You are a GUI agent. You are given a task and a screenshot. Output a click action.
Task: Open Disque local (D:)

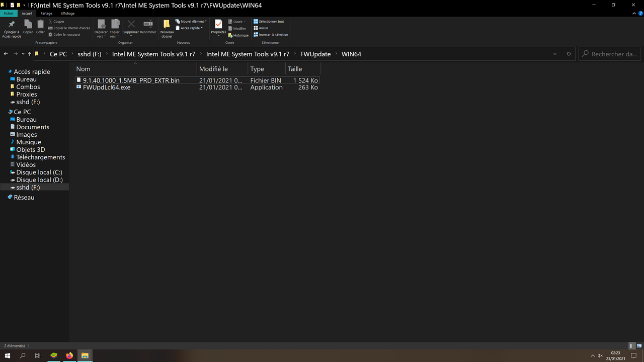tap(39, 180)
